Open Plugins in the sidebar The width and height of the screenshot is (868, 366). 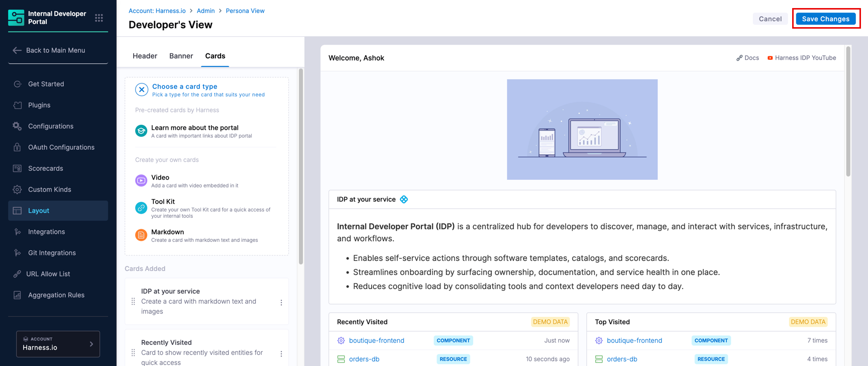click(x=58, y=105)
